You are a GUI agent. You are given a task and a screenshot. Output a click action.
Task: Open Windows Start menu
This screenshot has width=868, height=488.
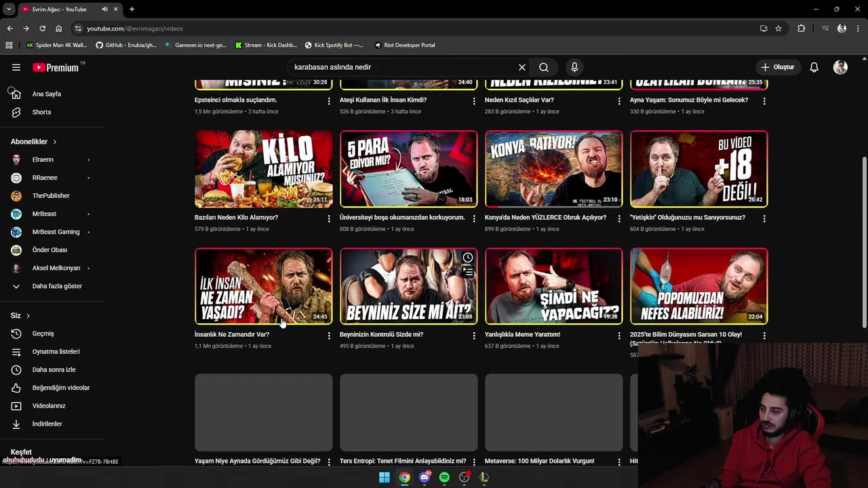(384, 477)
